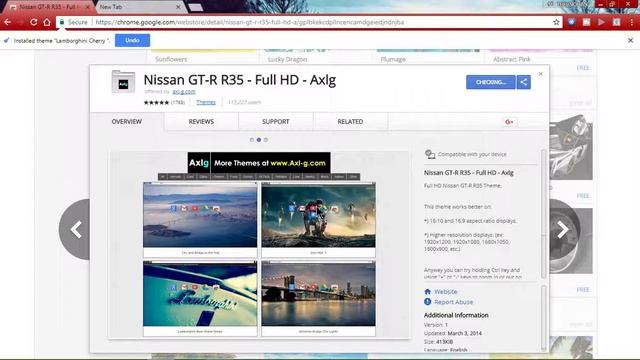This screenshot has height=360, width=640.
Task: Open the SUPPORT tab
Action: (276, 122)
